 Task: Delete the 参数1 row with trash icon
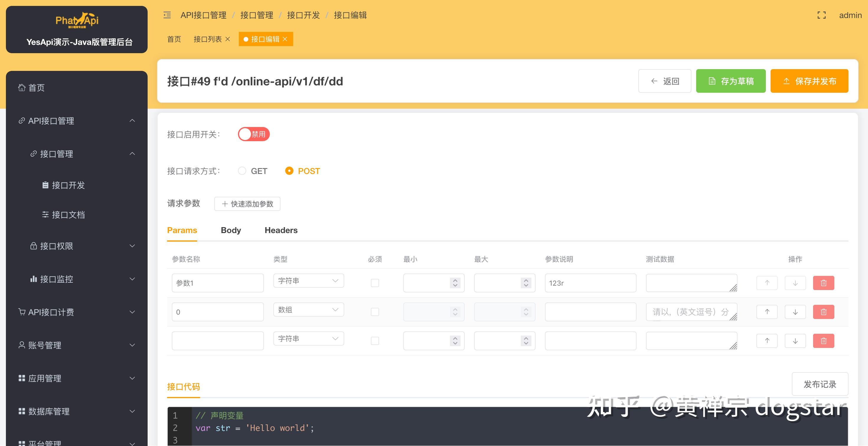823,283
